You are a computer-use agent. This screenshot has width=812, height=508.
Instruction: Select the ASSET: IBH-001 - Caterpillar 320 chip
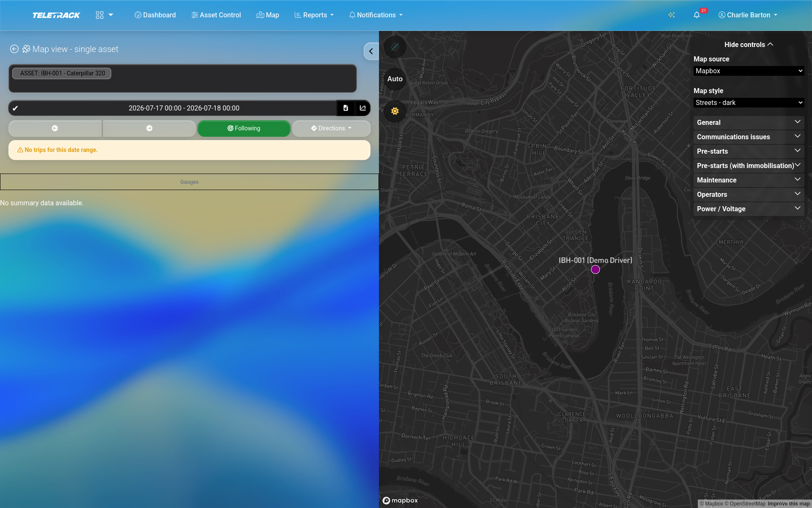(62, 73)
